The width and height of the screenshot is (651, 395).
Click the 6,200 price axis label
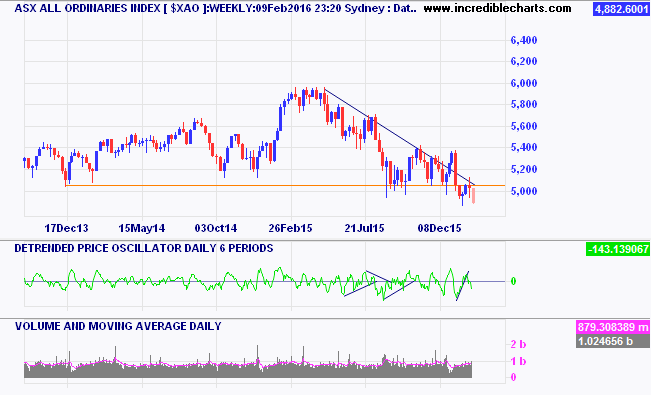524,61
